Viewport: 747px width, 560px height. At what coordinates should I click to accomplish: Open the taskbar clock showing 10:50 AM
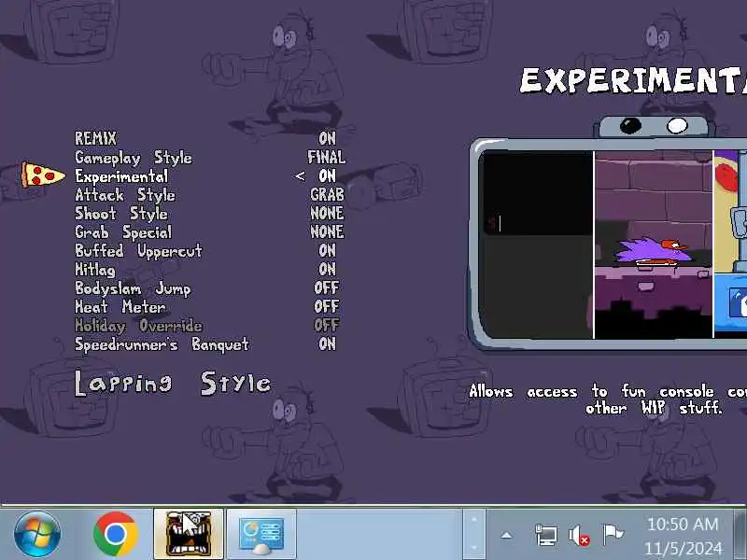click(x=683, y=525)
